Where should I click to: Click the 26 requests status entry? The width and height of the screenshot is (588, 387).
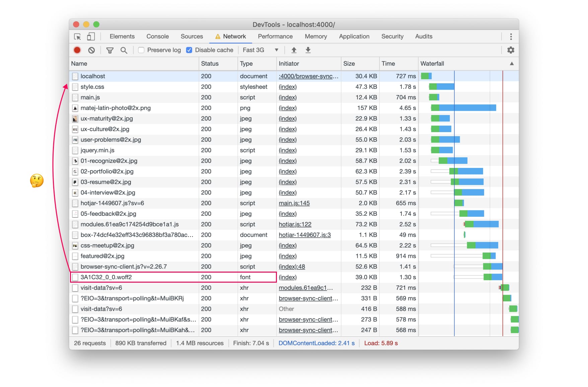coord(90,343)
